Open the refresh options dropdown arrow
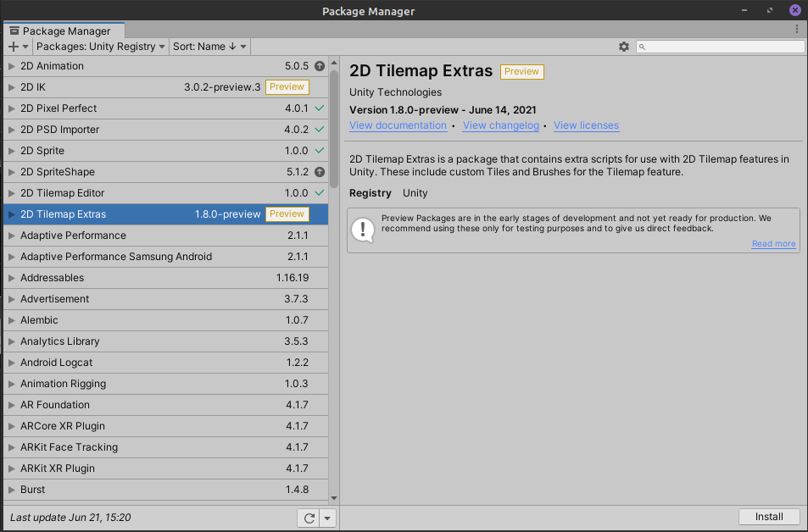 tap(328, 518)
